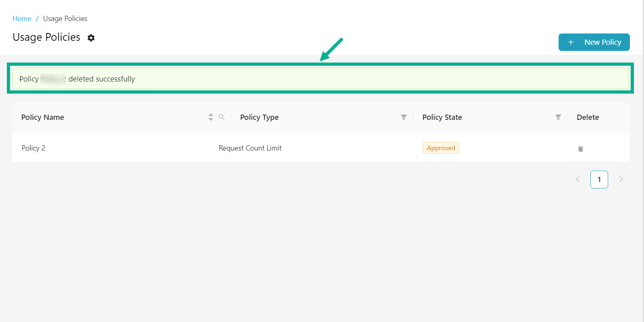Open the Usage Policies settings gear
The image size is (644, 322).
click(x=91, y=38)
